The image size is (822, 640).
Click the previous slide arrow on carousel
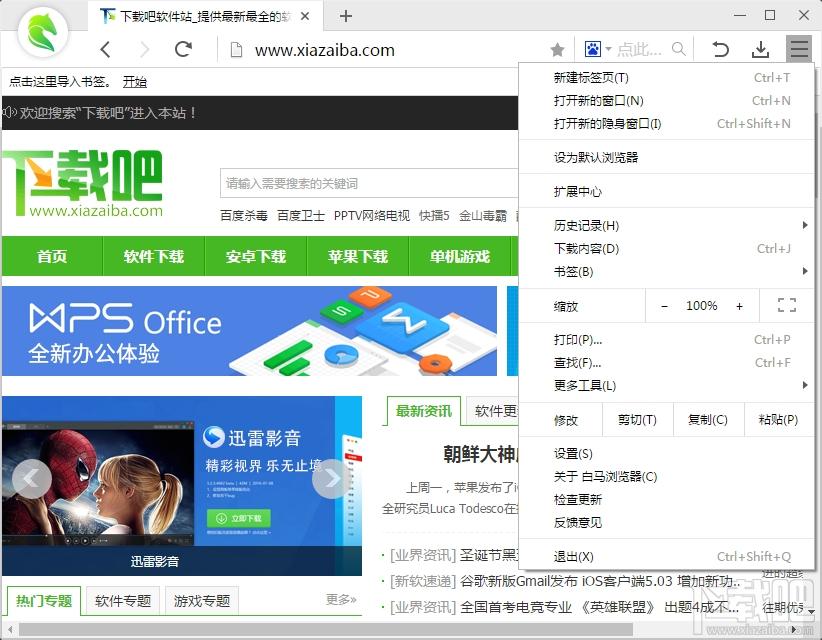tap(31, 478)
